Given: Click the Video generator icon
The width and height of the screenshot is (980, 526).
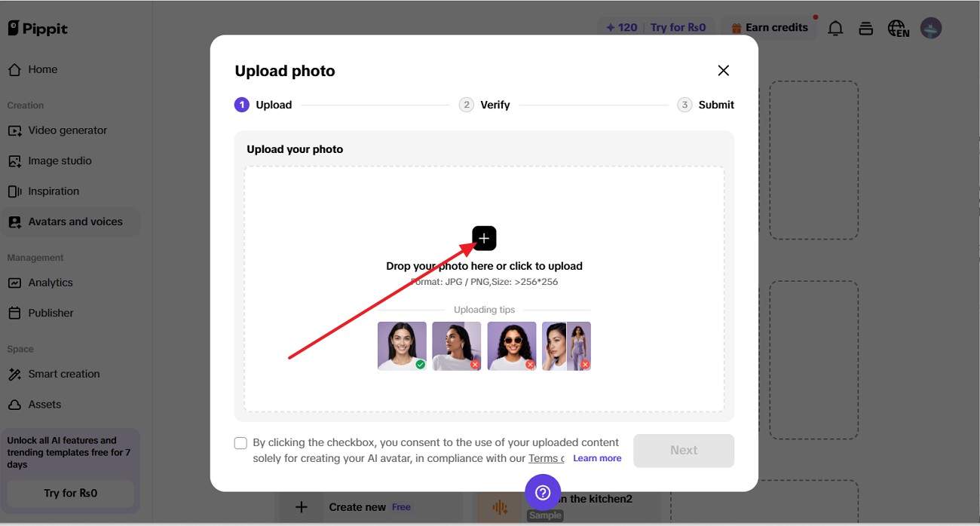Looking at the screenshot, I should click(x=14, y=130).
